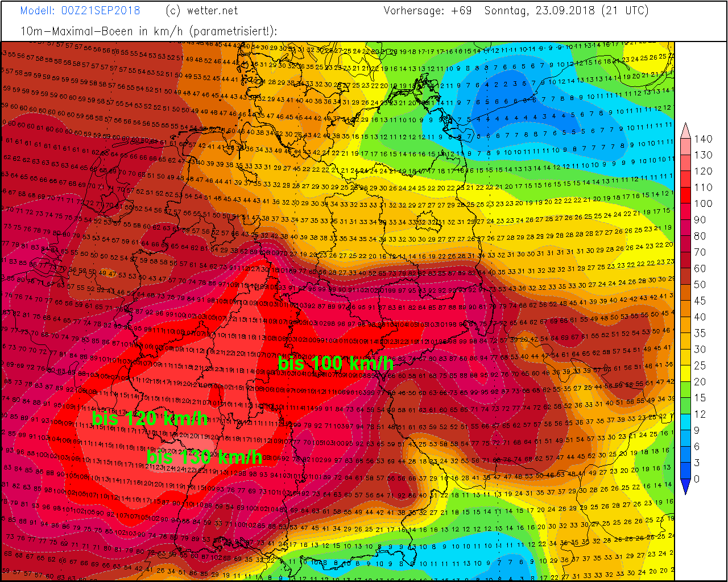Click the legend label "15"
Screen dimensions: 728x582
click(x=700, y=398)
